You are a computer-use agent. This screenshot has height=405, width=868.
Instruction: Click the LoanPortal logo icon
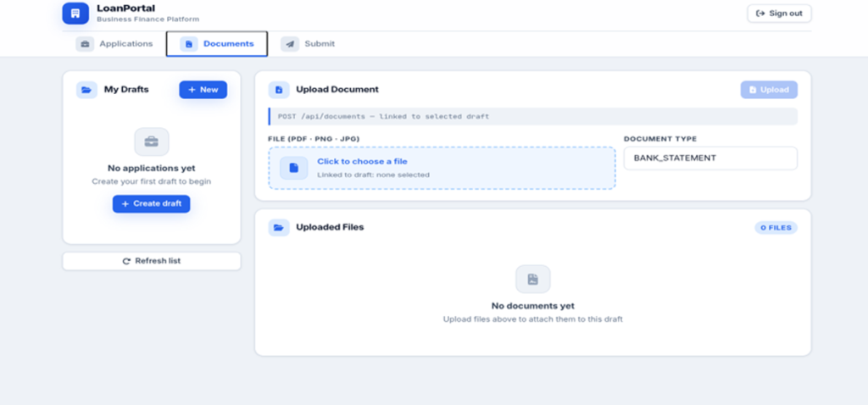[75, 14]
